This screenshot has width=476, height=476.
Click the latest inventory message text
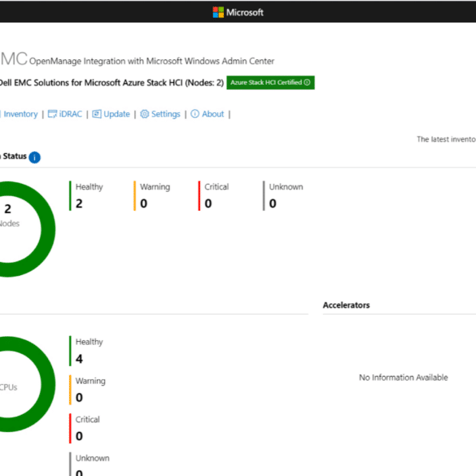(446, 139)
